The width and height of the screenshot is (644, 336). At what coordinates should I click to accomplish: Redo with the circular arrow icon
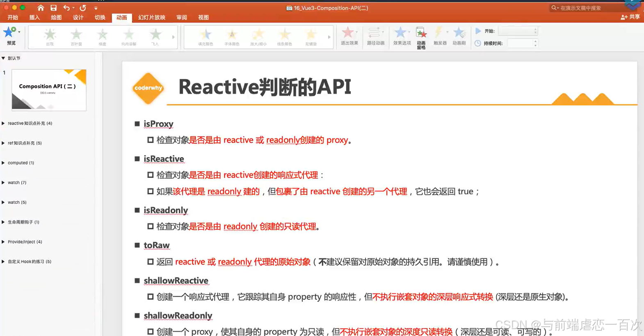click(83, 8)
